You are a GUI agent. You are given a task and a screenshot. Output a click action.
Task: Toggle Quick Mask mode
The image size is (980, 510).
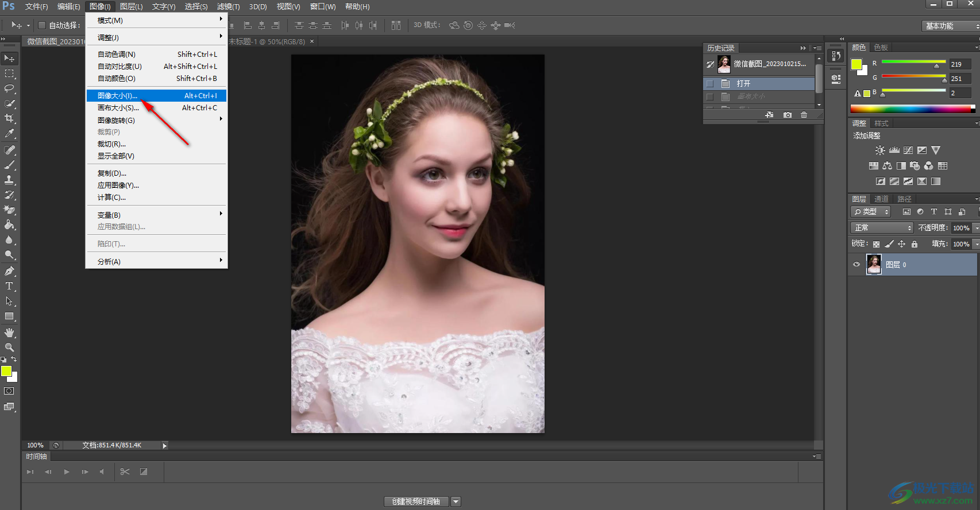[x=9, y=391]
